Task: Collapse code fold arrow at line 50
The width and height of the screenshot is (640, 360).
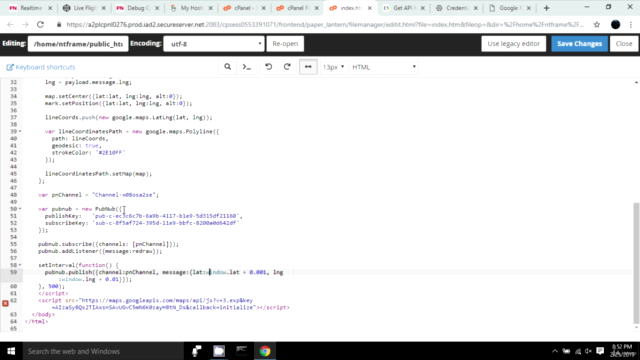Action: [20, 209]
